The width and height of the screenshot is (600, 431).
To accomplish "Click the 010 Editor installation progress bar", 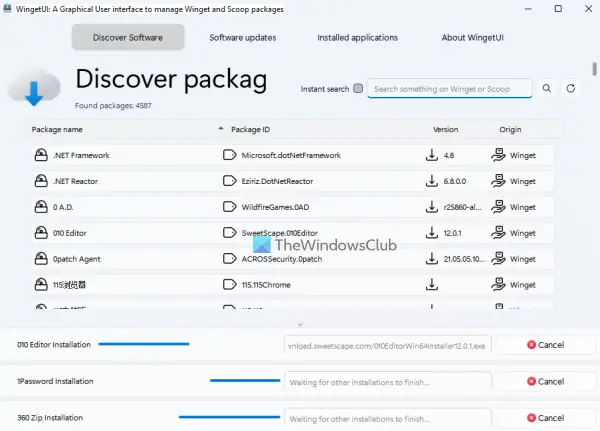I will (144, 344).
